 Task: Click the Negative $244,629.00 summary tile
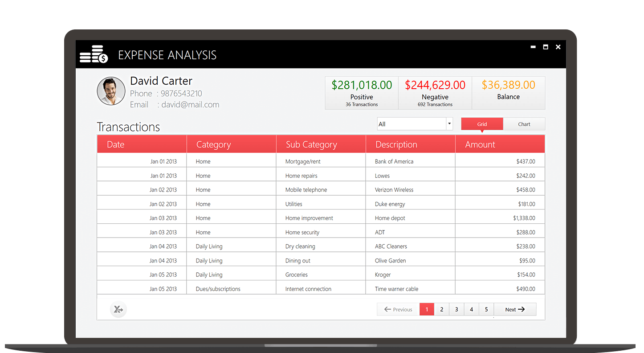click(x=435, y=93)
